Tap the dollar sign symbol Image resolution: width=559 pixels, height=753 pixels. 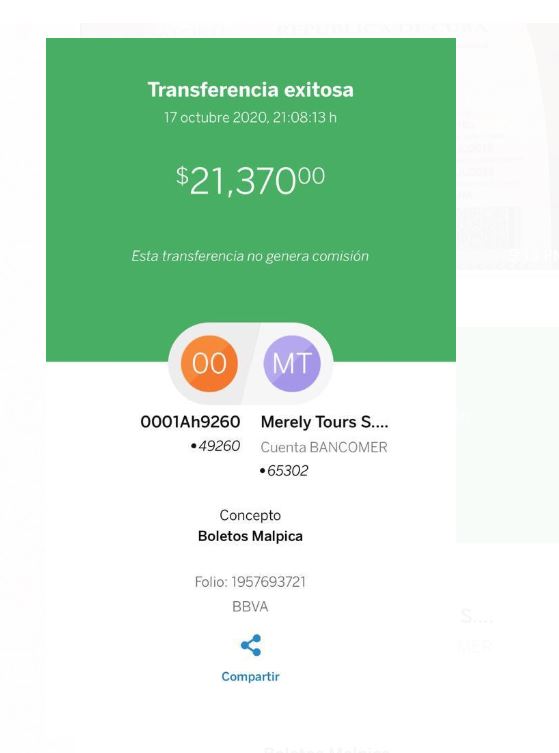click(182, 175)
